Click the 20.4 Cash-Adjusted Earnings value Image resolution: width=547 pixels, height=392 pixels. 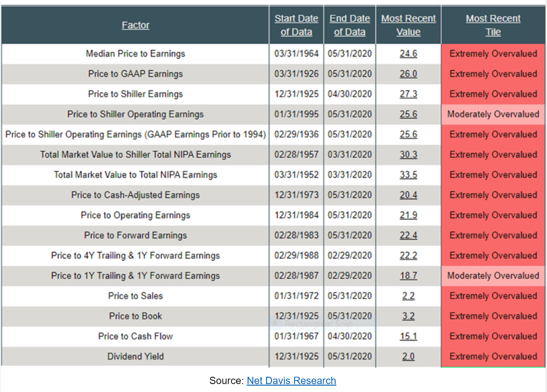click(408, 195)
